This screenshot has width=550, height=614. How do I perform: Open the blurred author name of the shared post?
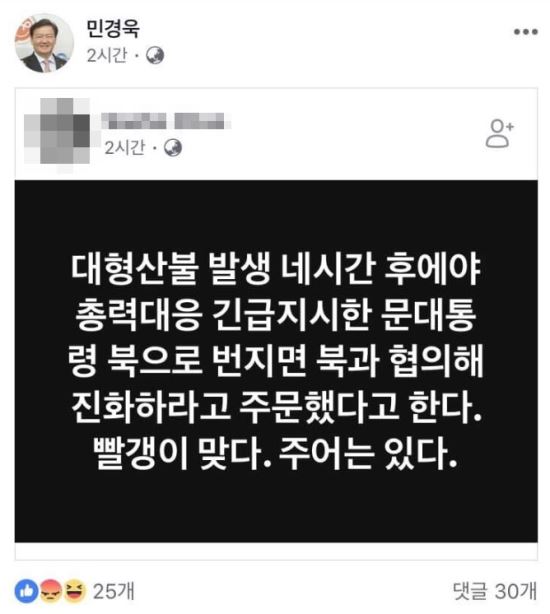coord(166,121)
